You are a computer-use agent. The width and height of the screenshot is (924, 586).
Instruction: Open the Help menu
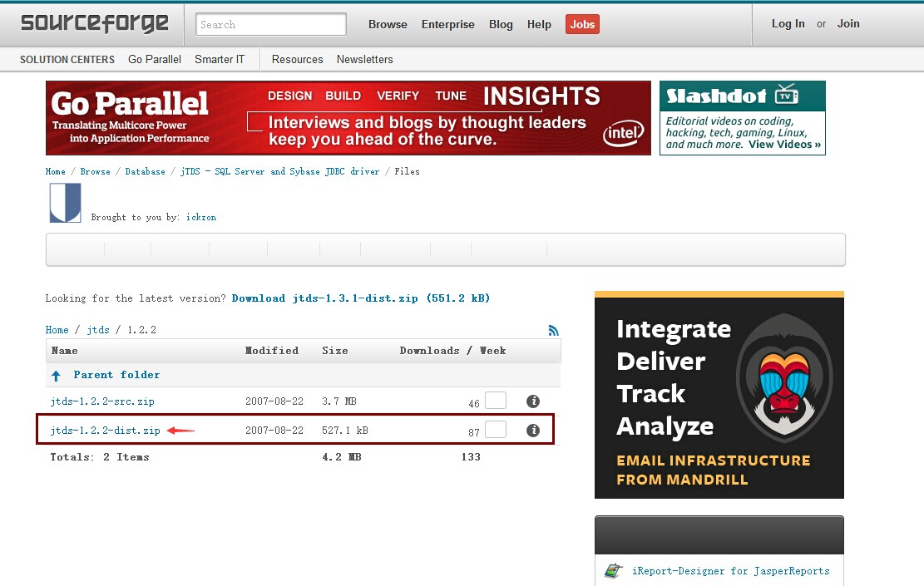pos(539,24)
